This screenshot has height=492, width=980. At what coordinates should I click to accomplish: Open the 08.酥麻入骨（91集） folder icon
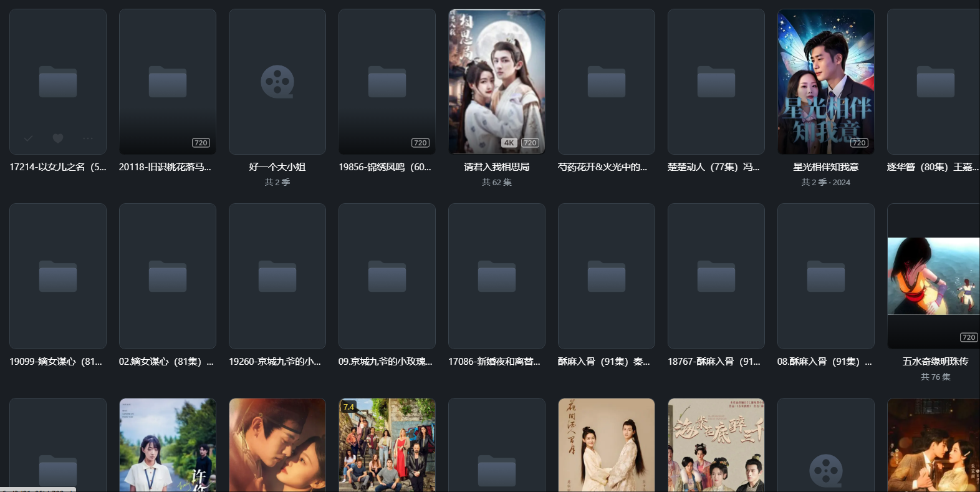826,276
